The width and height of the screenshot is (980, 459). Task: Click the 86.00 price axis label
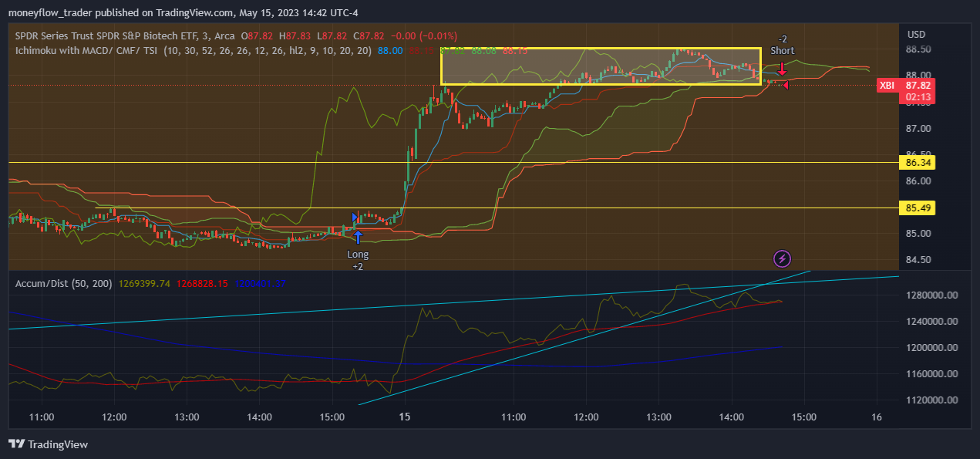(919, 181)
